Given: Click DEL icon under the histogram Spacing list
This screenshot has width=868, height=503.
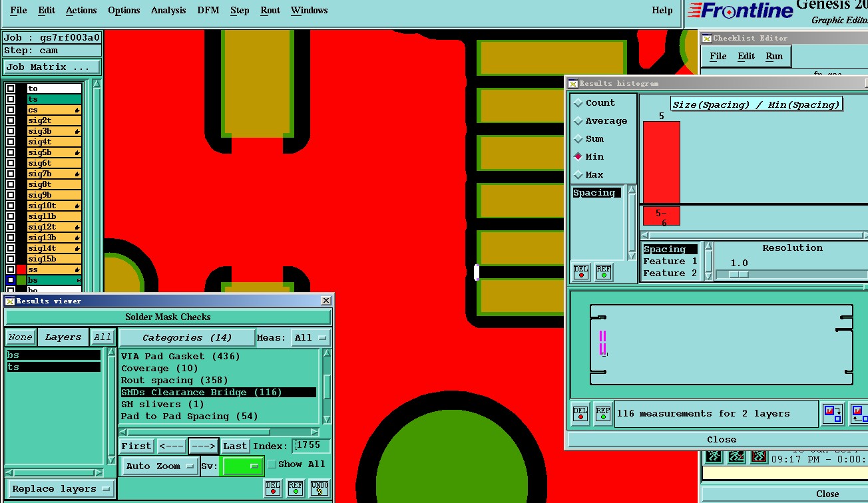Looking at the screenshot, I should click(582, 272).
